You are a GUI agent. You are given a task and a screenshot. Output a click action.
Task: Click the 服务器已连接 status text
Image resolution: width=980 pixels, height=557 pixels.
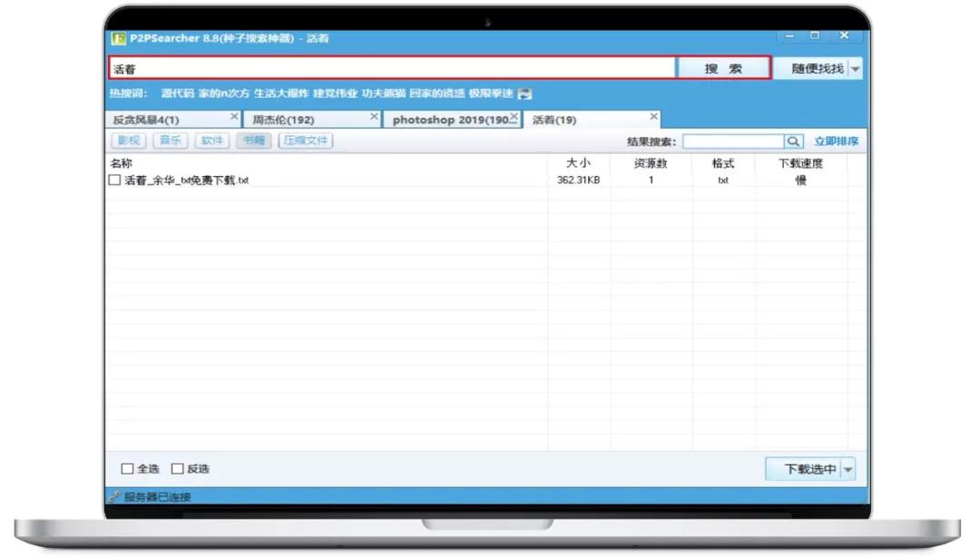[x=157, y=497]
